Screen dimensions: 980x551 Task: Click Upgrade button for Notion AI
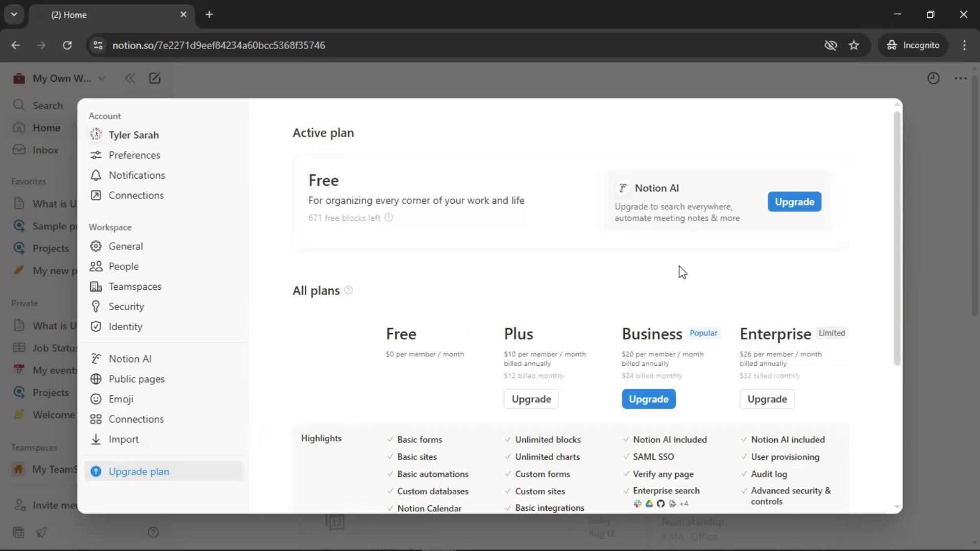[794, 202]
